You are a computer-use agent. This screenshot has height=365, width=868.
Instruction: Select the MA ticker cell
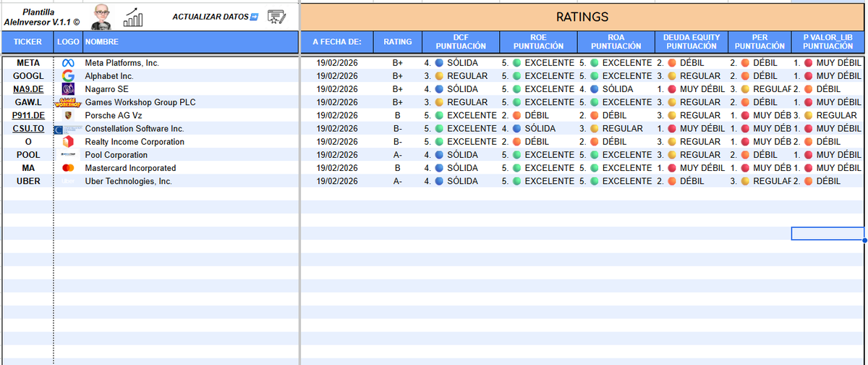(x=27, y=168)
